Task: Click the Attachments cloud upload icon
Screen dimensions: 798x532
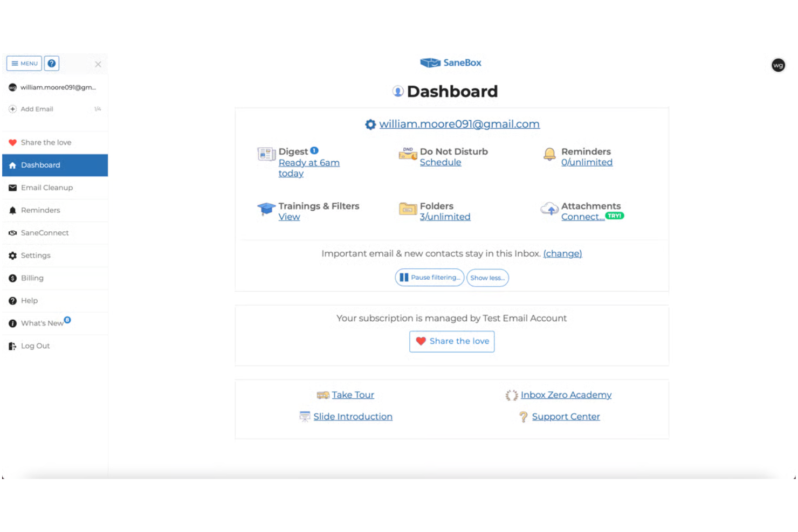Action: (x=549, y=209)
